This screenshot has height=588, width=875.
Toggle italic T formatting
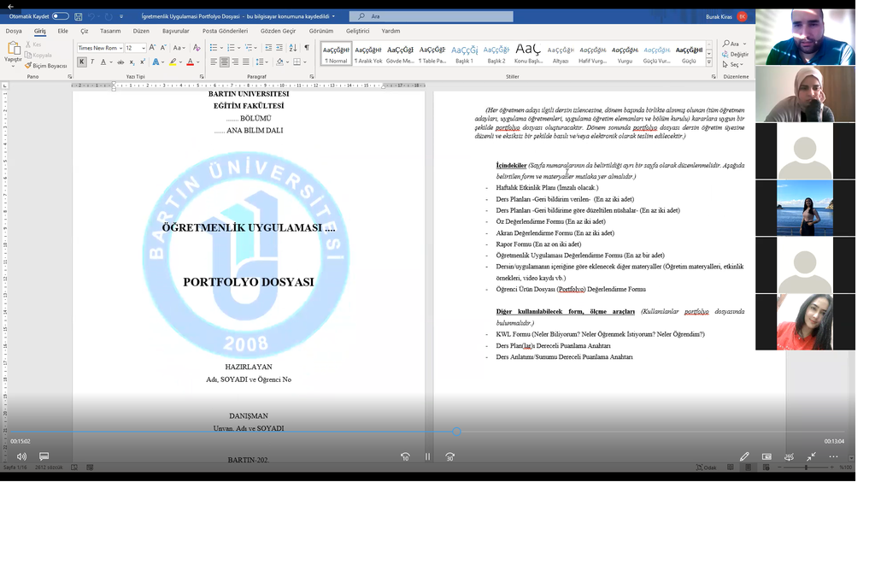pos(92,62)
